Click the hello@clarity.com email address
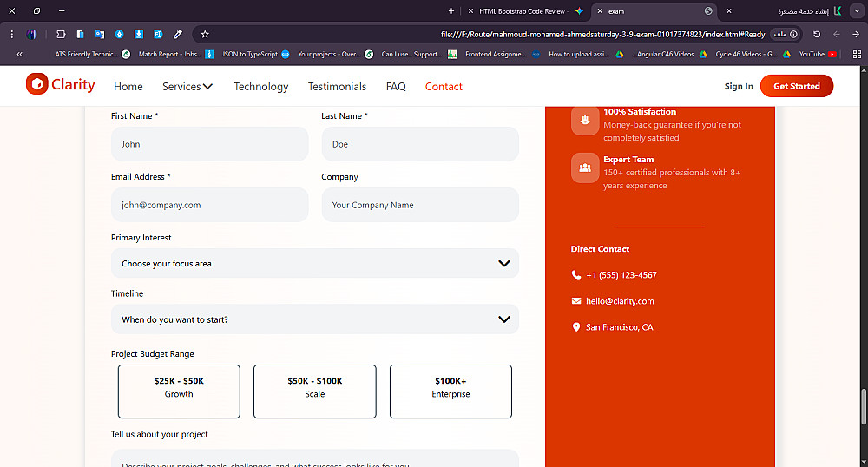This screenshot has height=467, width=868. 620,301
